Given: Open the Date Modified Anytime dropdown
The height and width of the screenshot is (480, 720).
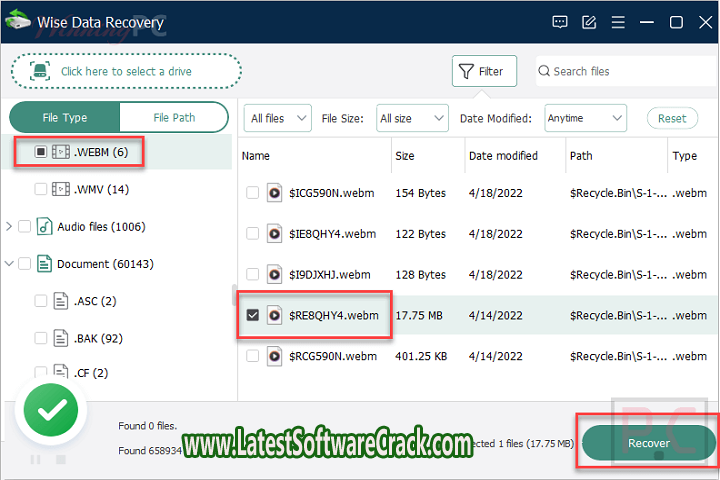Looking at the screenshot, I should tap(585, 118).
